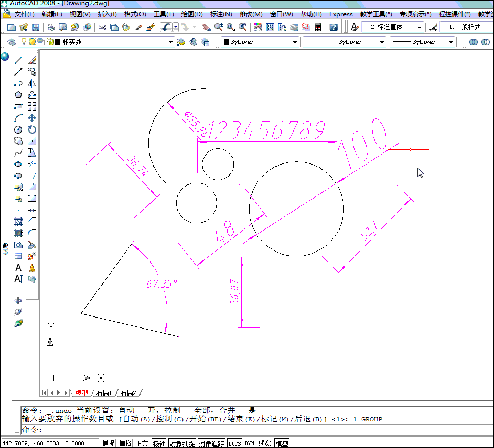This screenshot has height=448, width=494.
Task: Select the Hatch tool
Action: (x=18, y=222)
